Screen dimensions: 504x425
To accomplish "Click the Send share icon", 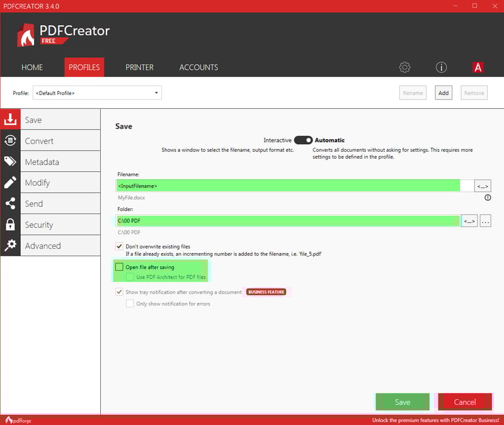I will point(10,203).
